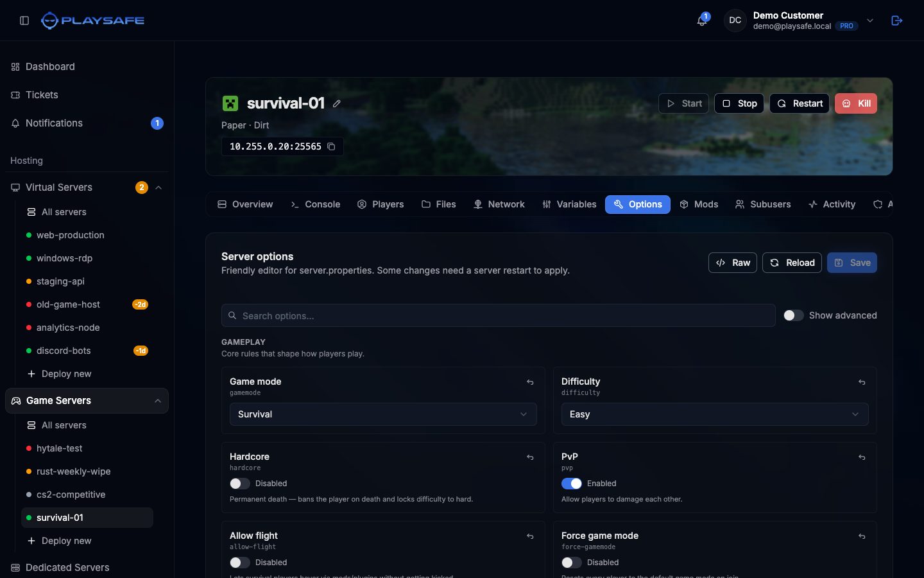This screenshot has width=924, height=578.
Task: Click the logout icon in header
Action: click(x=897, y=21)
